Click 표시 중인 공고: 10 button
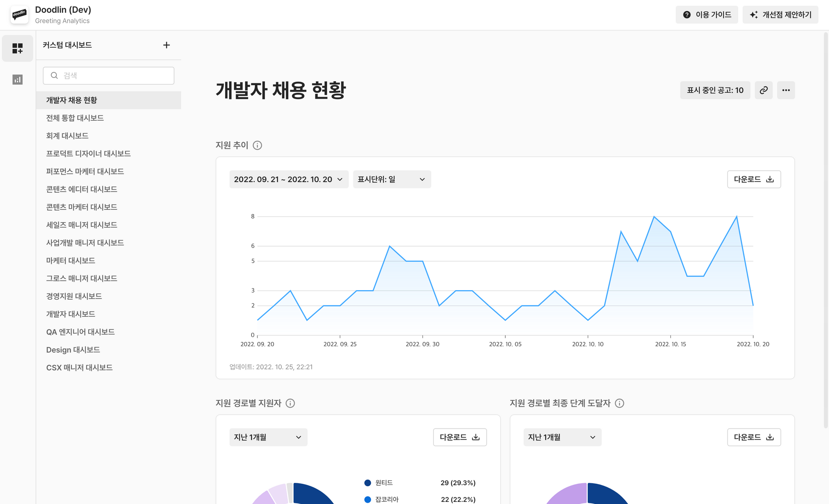Screen dimensions: 829x504 (x=715, y=90)
